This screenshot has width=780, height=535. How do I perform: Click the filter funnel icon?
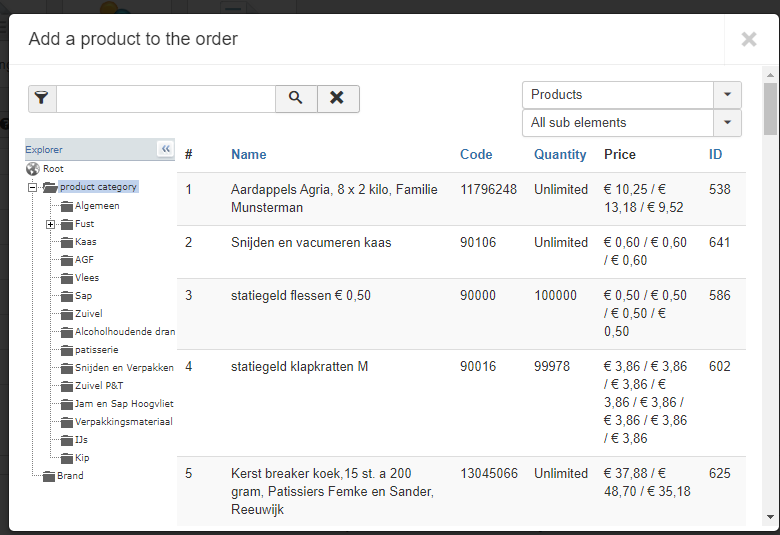pos(42,98)
